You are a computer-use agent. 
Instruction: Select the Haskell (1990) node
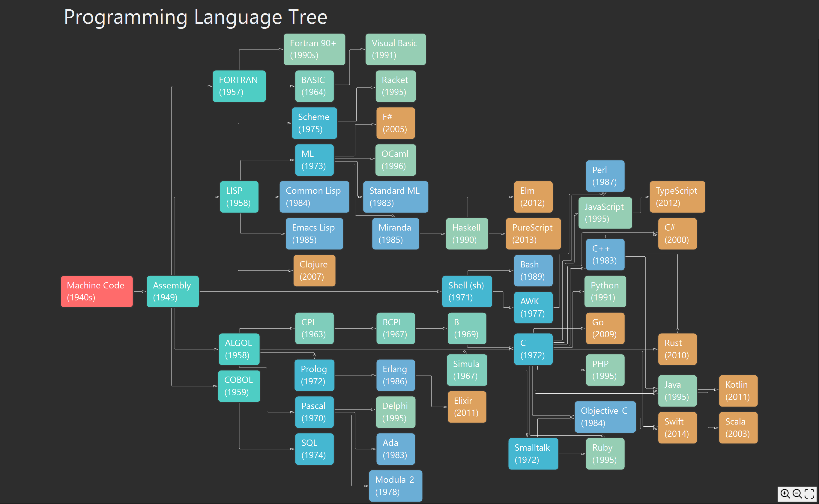click(467, 234)
